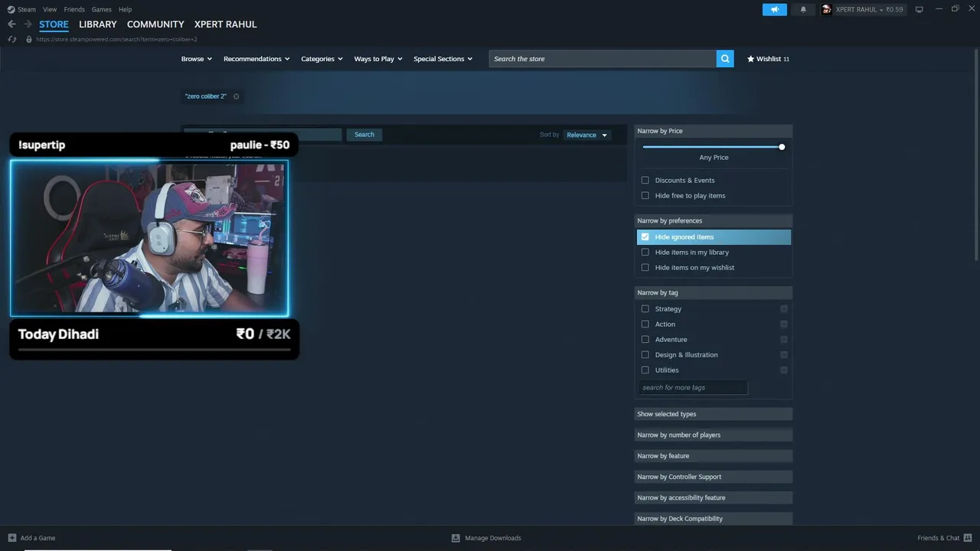
Task: Expand Narrow by accessibility feature section
Action: [714, 497]
